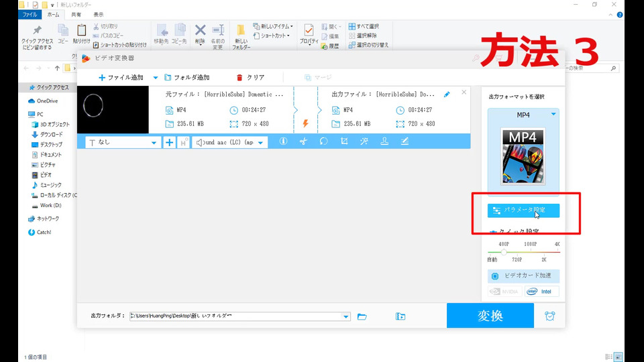Click the ファイル追加 button
Viewport: 644px width, 362px height.
coord(121,77)
